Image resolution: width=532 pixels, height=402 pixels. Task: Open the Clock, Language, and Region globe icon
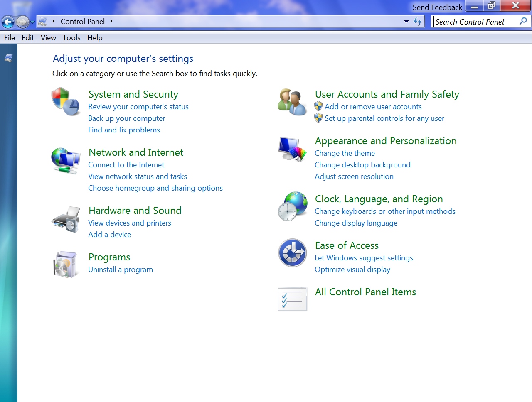(292, 206)
